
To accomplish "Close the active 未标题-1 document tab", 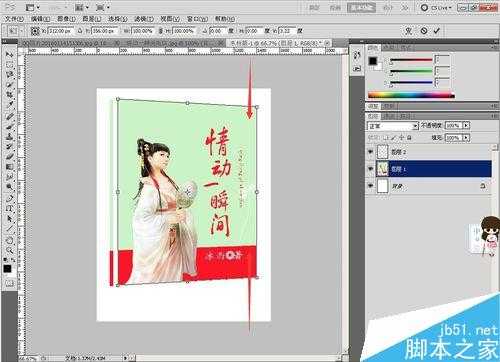I will click(x=328, y=43).
